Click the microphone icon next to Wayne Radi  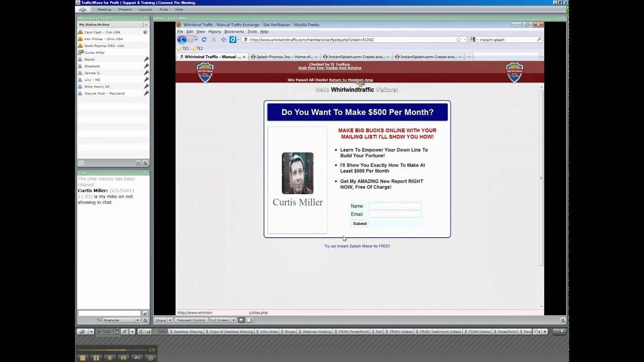point(146,93)
